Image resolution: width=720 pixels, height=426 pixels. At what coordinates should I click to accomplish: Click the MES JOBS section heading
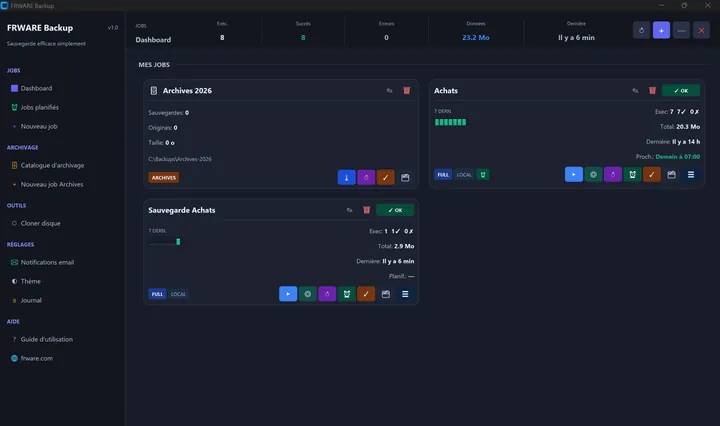154,65
